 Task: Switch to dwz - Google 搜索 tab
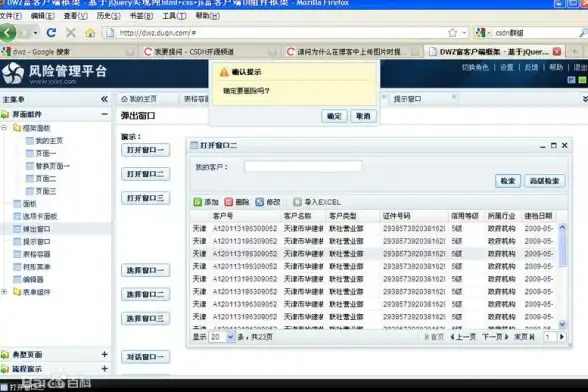[x=68, y=51]
